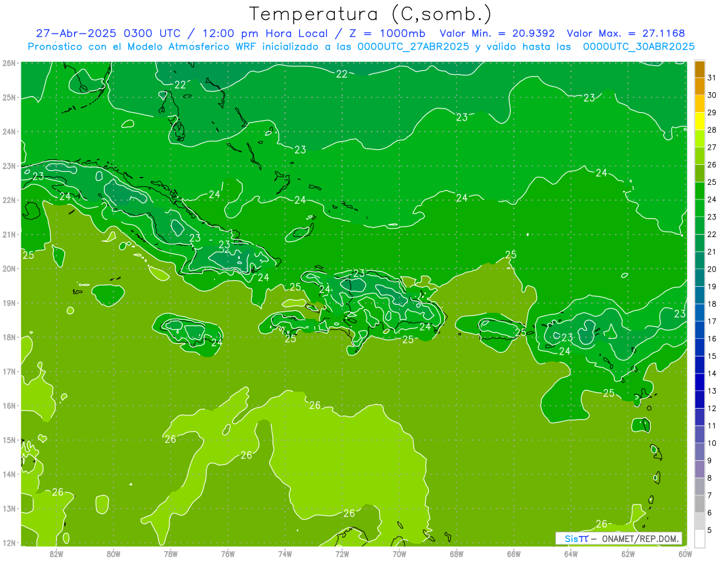This screenshot has height=562, width=728.
Task: Click the 'Z = 1000mb' level text
Action: (x=387, y=33)
